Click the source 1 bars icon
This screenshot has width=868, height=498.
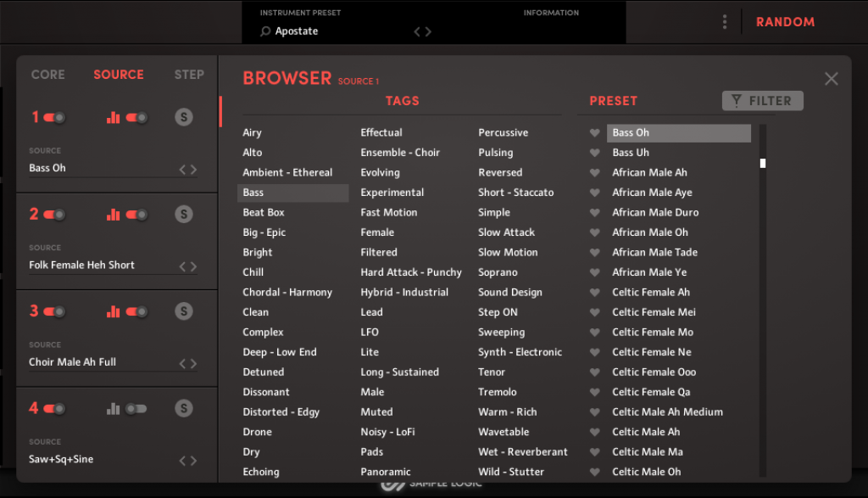[x=113, y=117]
